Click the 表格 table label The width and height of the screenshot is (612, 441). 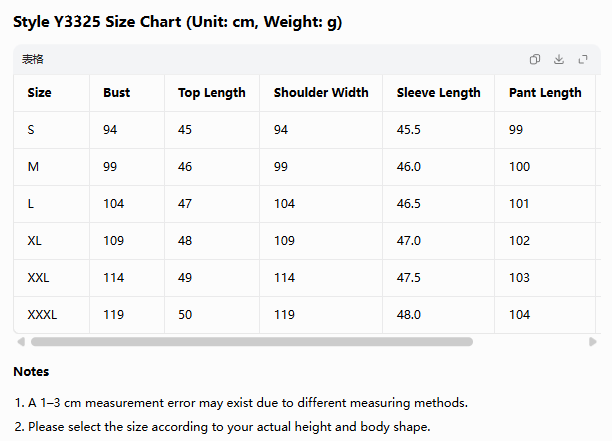coord(32,59)
